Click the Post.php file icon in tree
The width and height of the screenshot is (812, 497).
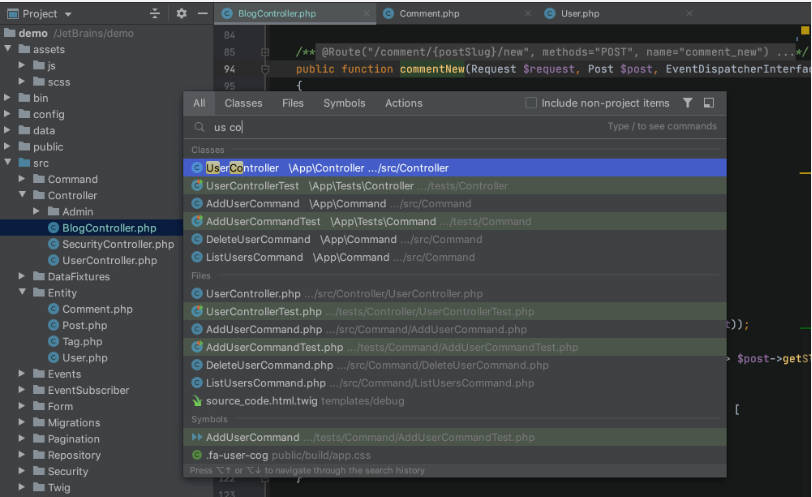tap(53, 325)
